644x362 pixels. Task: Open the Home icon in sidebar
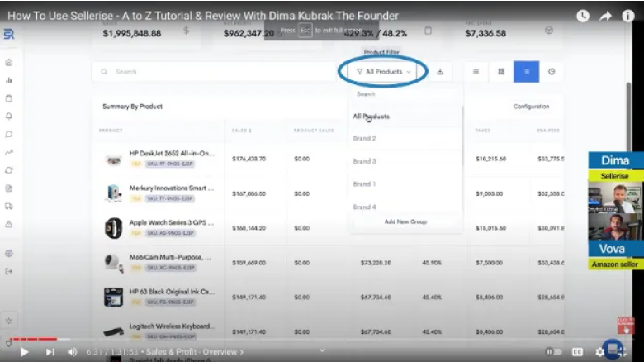click(x=9, y=63)
